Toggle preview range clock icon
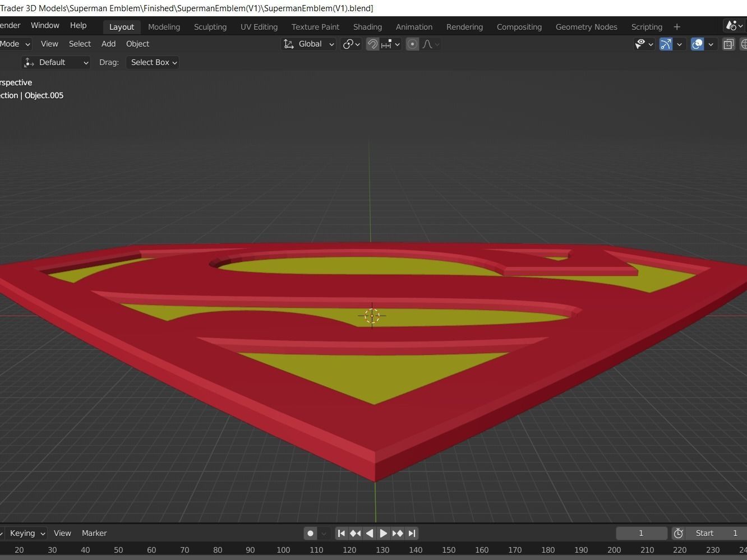This screenshot has height=560, width=747. point(679,533)
